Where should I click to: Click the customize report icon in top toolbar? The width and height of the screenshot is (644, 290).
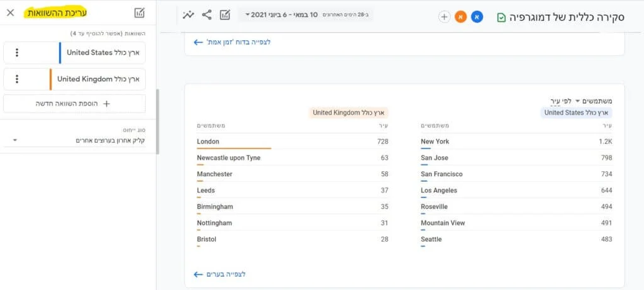pos(225,14)
